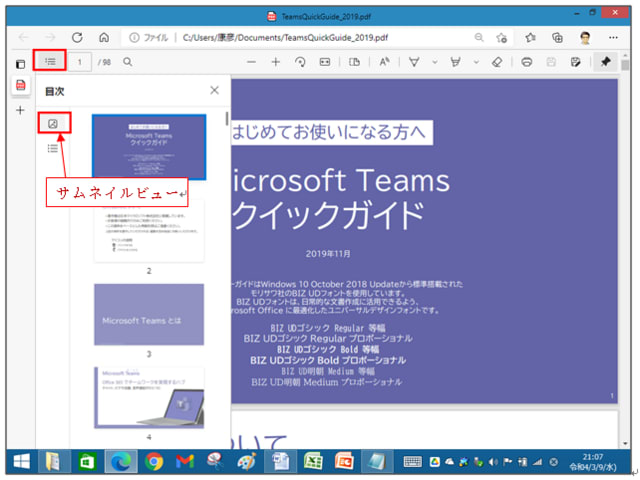Image resolution: width=640 pixels, height=480 pixels.
Task: Open the table of contents toolbar button
Action: 50,61
